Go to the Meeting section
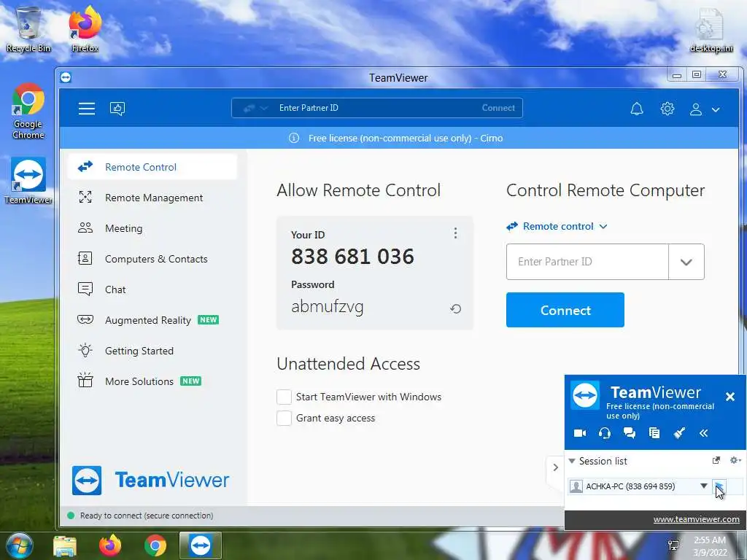The image size is (747, 560). click(152, 228)
